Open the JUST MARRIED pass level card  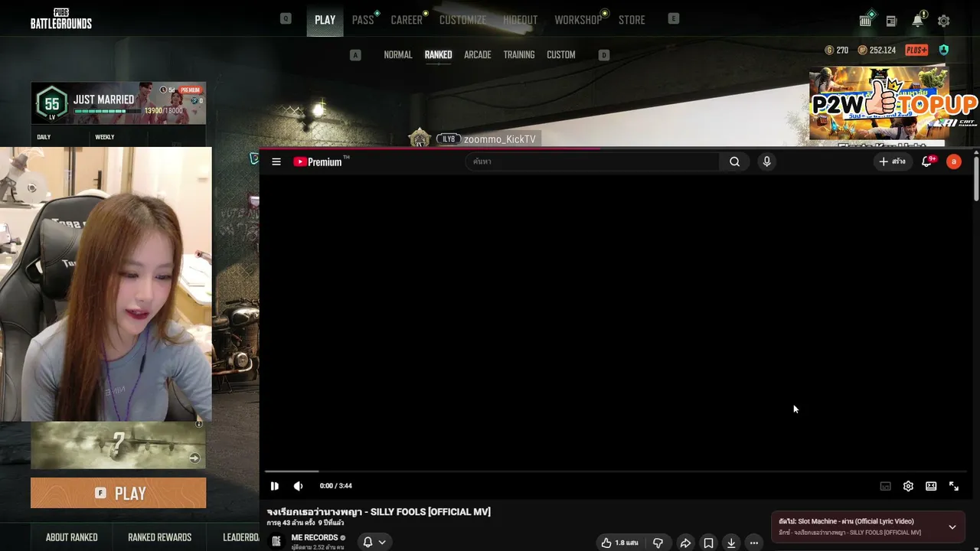119,103
